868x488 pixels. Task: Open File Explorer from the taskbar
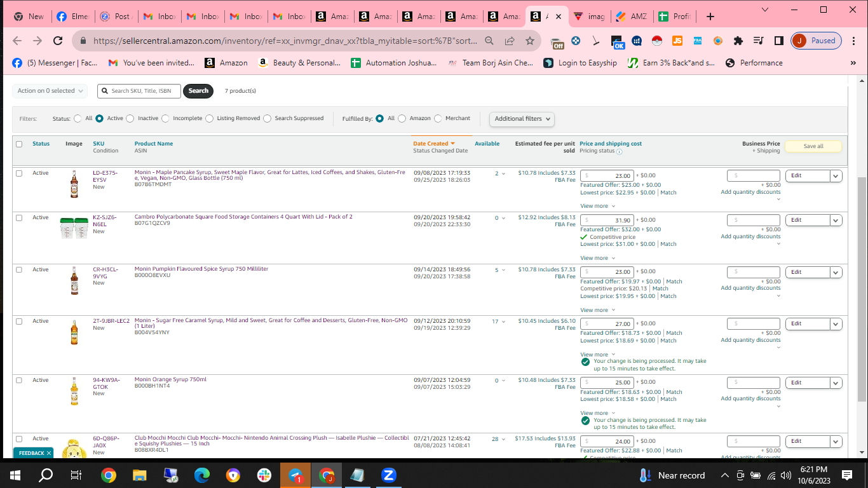[x=139, y=475]
